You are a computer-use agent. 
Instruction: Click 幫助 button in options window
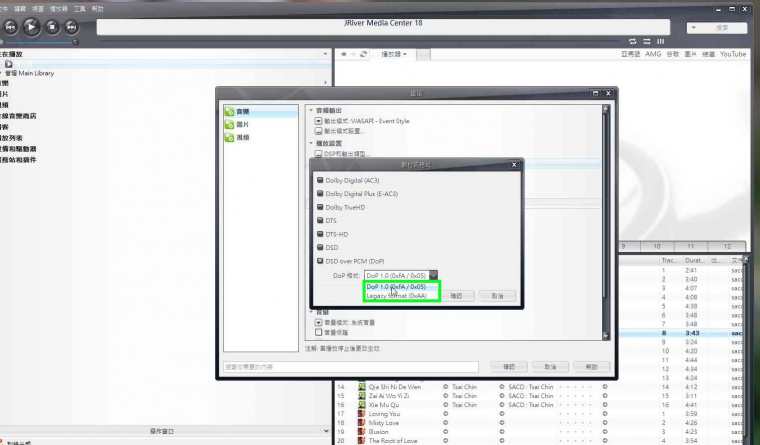click(x=591, y=367)
